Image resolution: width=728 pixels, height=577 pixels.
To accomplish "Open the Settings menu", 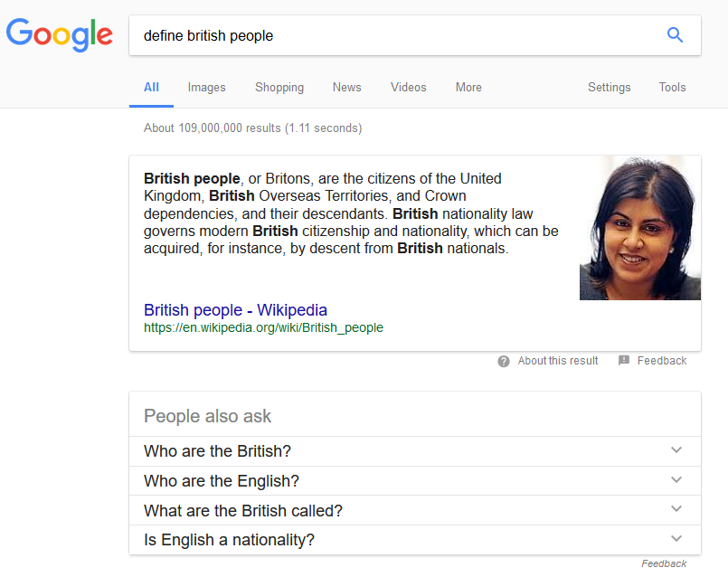I will [610, 87].
